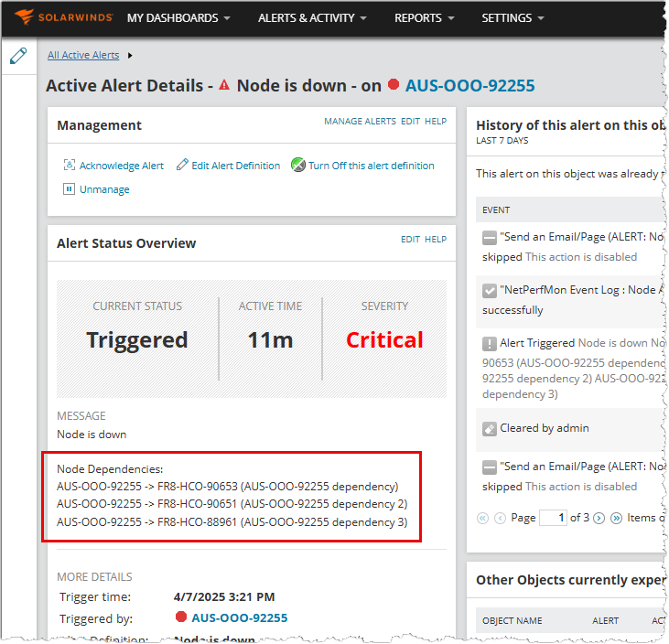This screenshot has width=669, height=644.
Task: Click the red critical alert triangle in title
Action: (x=224, y=85)
